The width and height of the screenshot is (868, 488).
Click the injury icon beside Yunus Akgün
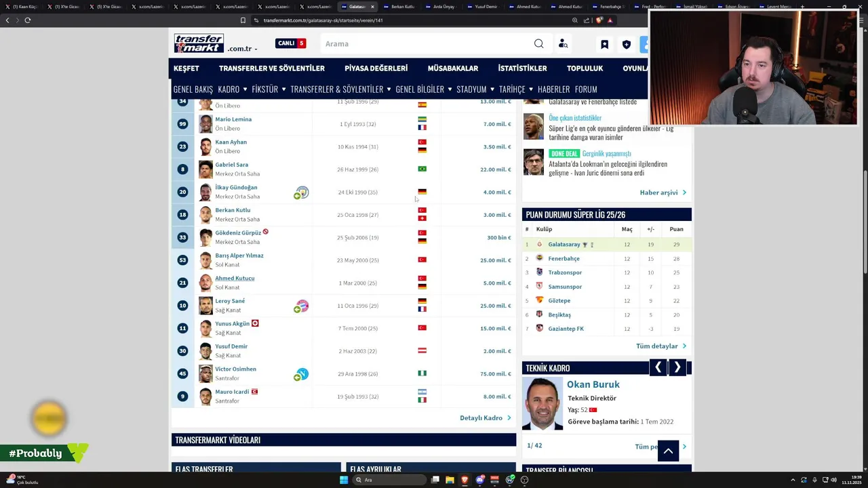255,323
